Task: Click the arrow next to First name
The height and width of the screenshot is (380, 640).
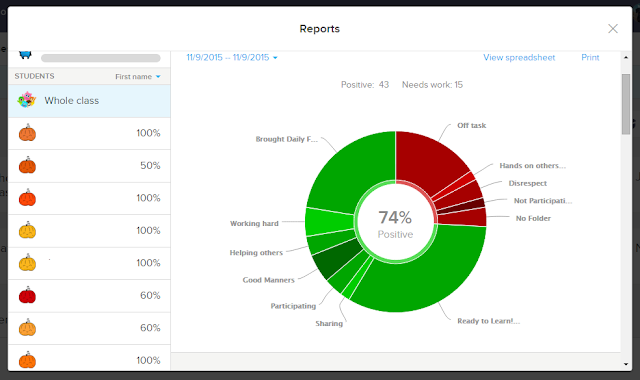Action: point(158,77)
